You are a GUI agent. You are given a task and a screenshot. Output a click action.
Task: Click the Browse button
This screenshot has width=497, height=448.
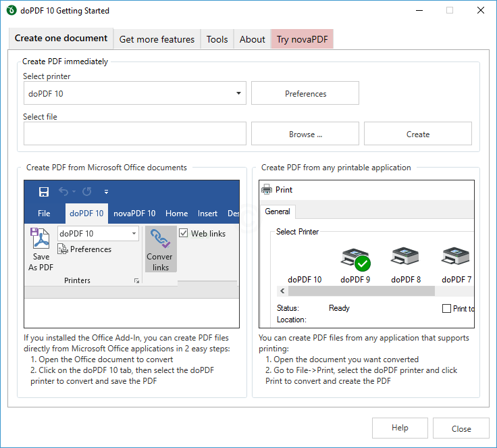click(x=305, y=134)
